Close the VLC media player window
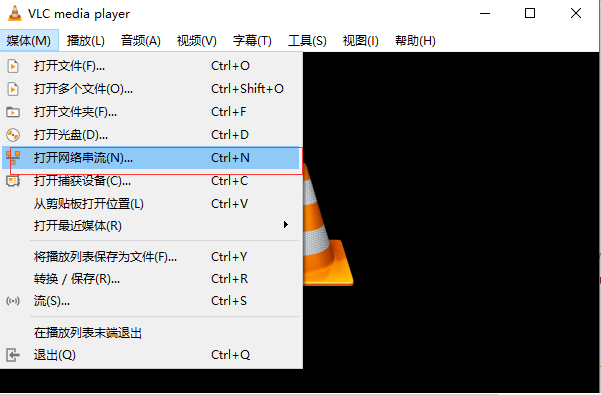 (576, 13)
